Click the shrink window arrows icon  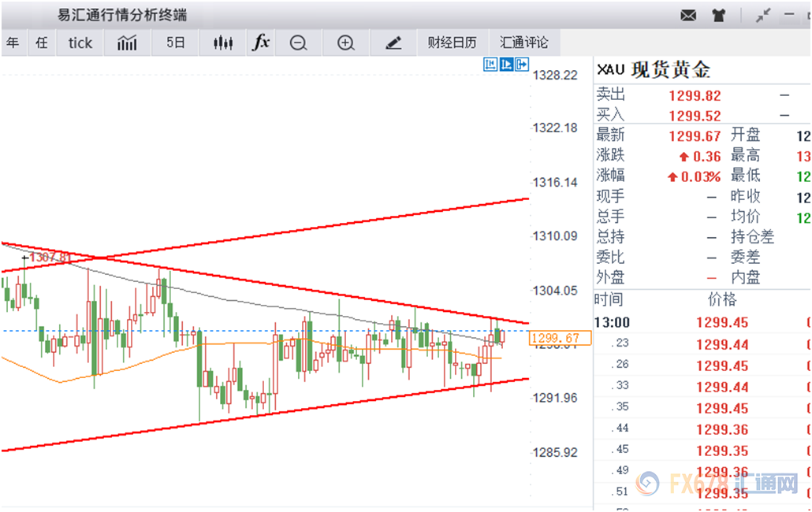tap(762, 15)
